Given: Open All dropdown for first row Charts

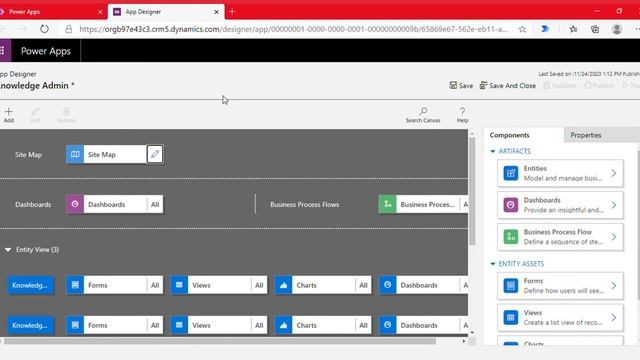Looking at the screenshot, I should pos(363,285).
